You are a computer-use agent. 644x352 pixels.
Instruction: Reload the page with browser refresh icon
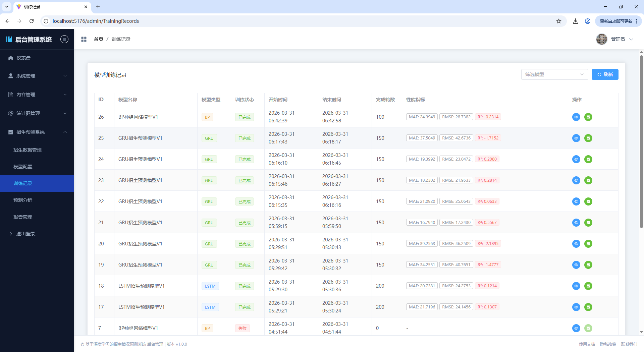point(32,21)
